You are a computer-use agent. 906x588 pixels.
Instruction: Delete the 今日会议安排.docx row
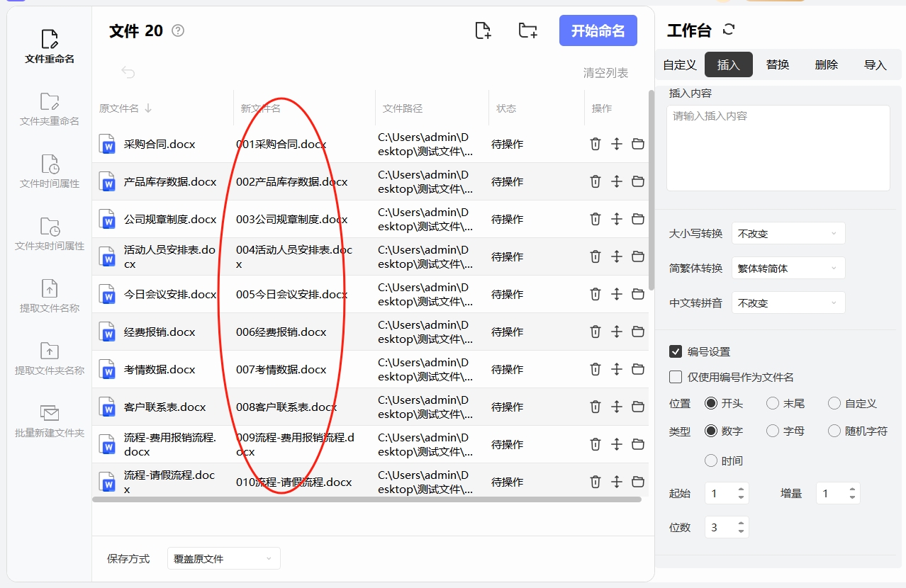pyautogui.click(x=595, y=294)
